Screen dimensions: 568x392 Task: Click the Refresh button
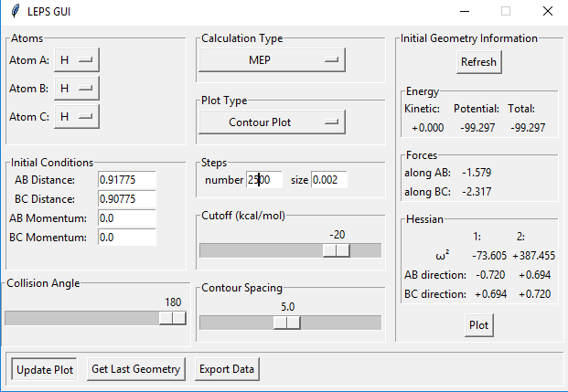478,62
